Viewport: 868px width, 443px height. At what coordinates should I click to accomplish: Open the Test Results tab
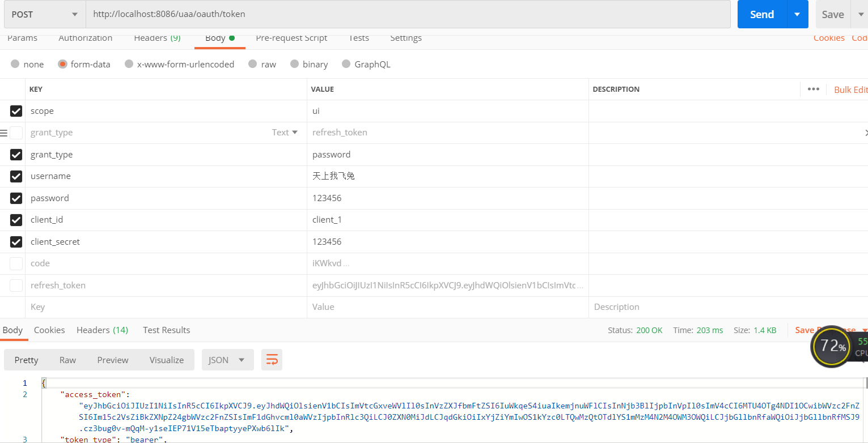point(167,330)
